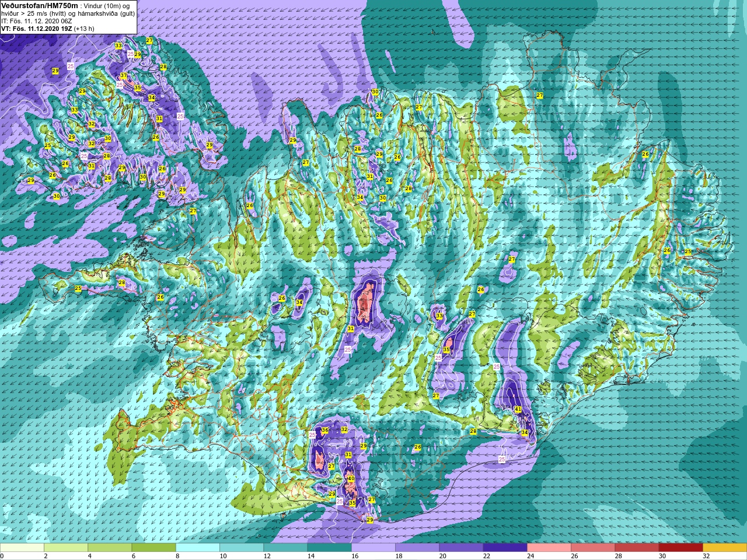Click the legend scale number 24

coord(530,556)
